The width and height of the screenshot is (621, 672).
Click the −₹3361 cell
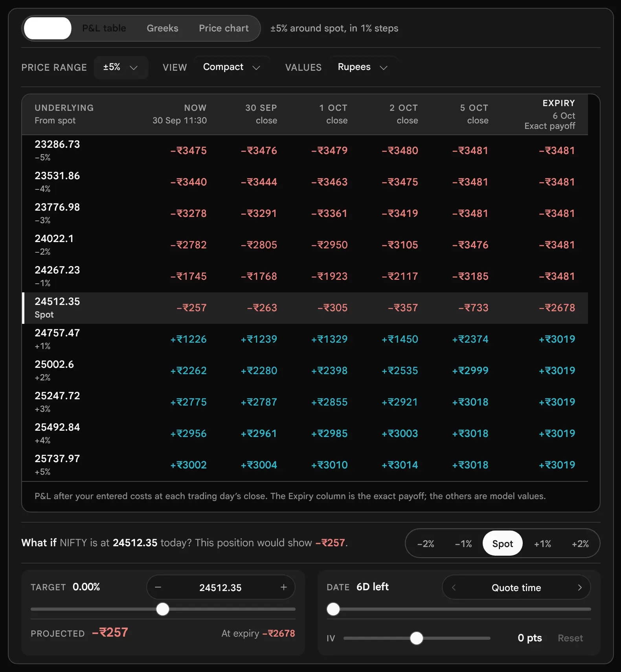tap(329, 213)
